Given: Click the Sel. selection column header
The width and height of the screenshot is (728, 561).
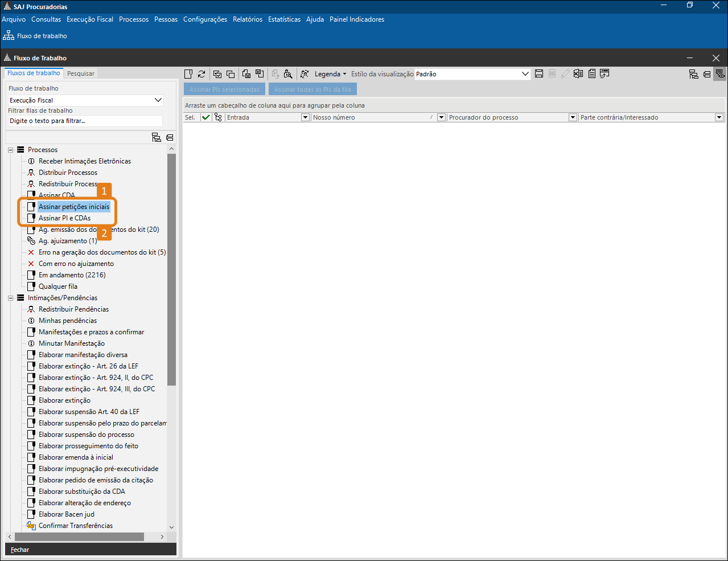Looking at the screenshot, I should [191, 117].
